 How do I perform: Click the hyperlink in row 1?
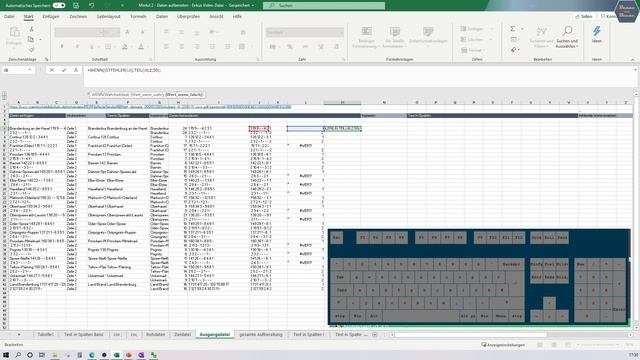tap(150, 107)
